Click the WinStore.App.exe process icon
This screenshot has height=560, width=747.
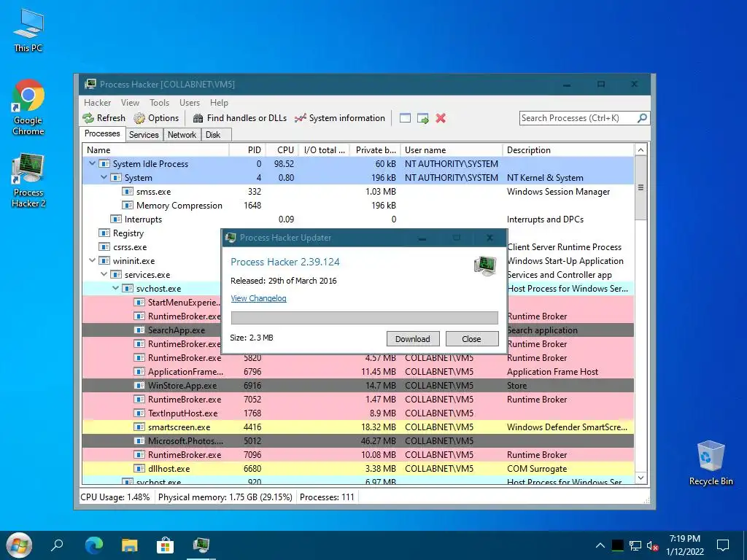(139, 385)
